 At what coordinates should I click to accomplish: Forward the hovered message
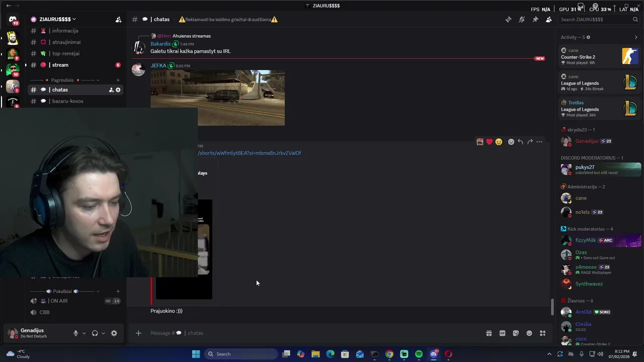530,142
